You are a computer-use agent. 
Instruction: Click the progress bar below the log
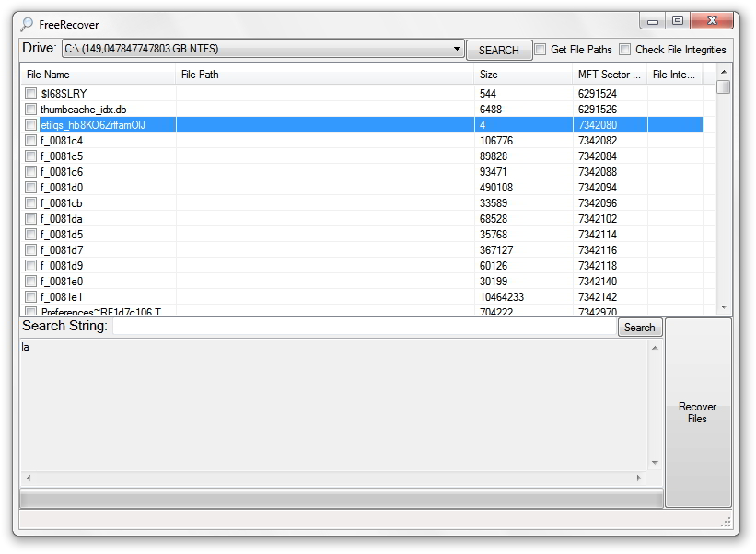(342, 498)
